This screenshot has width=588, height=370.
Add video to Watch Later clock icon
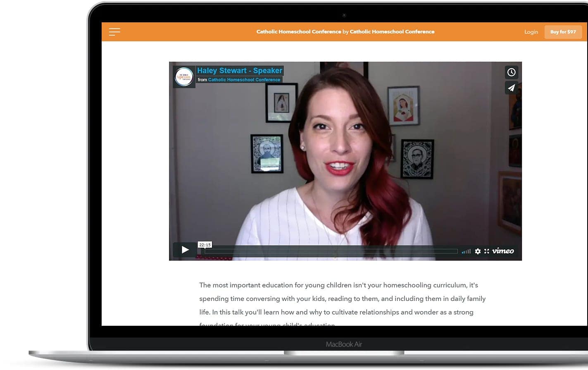(511, 72)
